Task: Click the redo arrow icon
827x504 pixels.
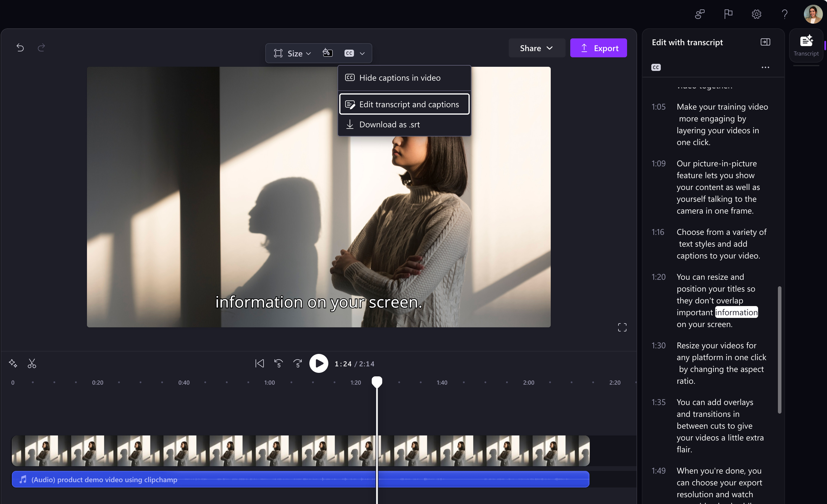Action: point(41,48)
